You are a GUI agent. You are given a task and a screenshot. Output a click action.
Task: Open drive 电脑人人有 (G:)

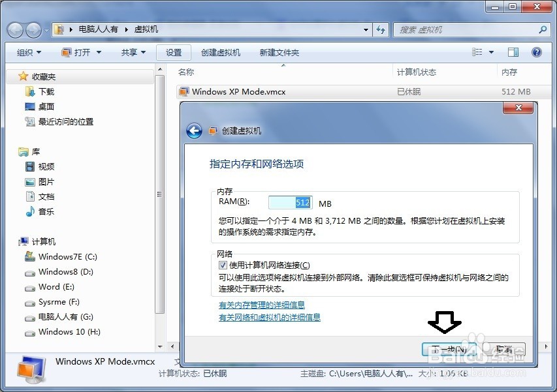(x=59, y=317)
